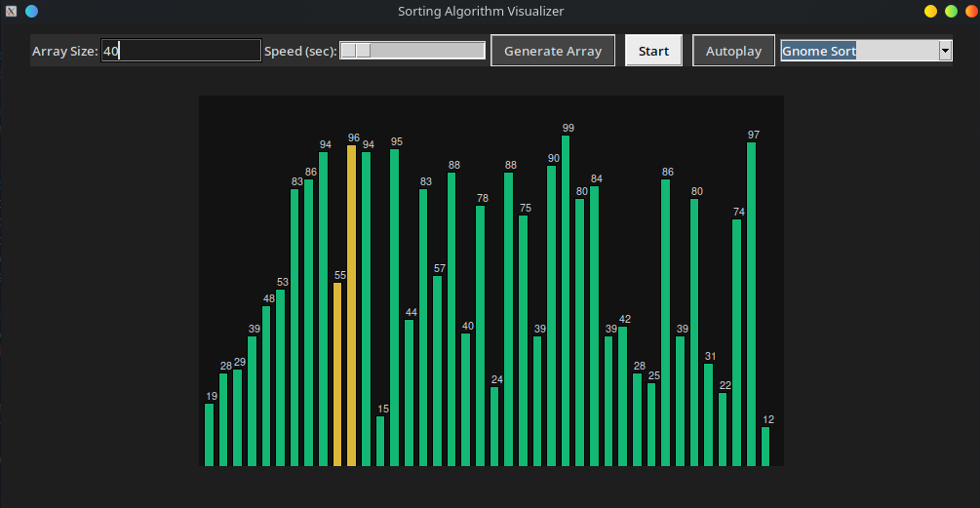Viewport: 980px width, 508px height.
Task: Open the Gnome Sort algorithm dropdown arrow
Action: [x=945, y=51]
